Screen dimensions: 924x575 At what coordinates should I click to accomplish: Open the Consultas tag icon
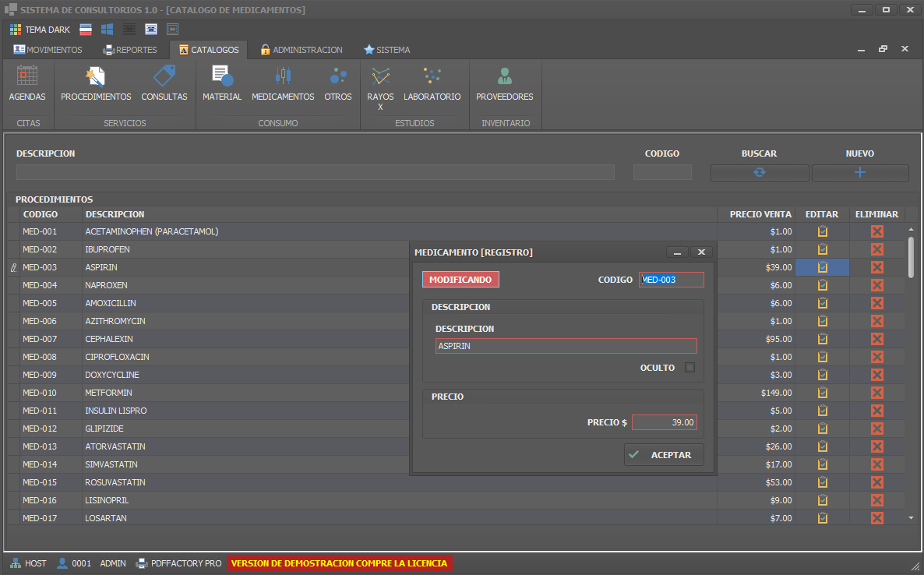[164, 77]
